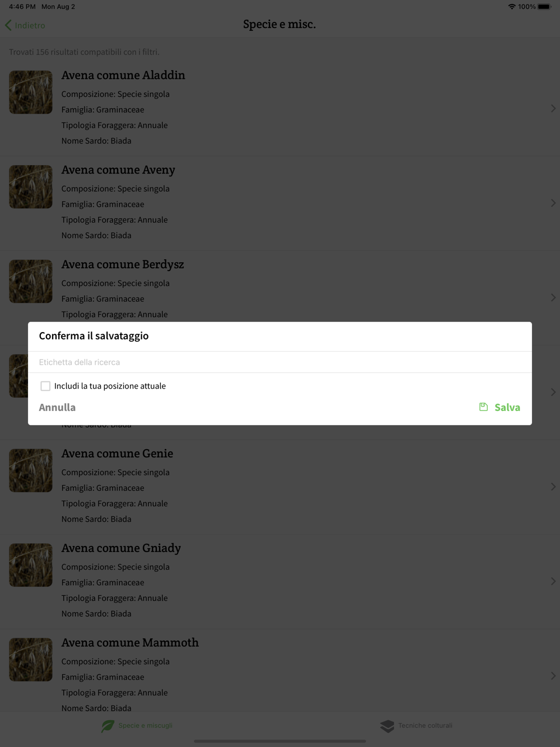Expand Avena comune Gniady row chevron
This screenshot has width=560, height=747.
553,581
